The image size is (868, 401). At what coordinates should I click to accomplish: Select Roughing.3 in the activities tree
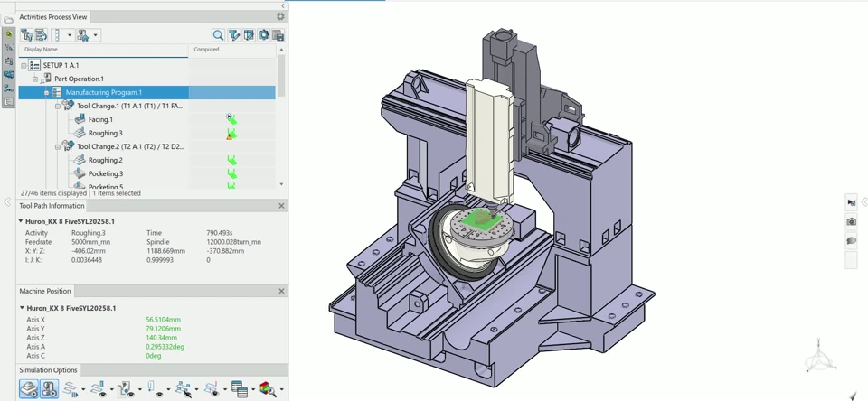tap(105, 133)
